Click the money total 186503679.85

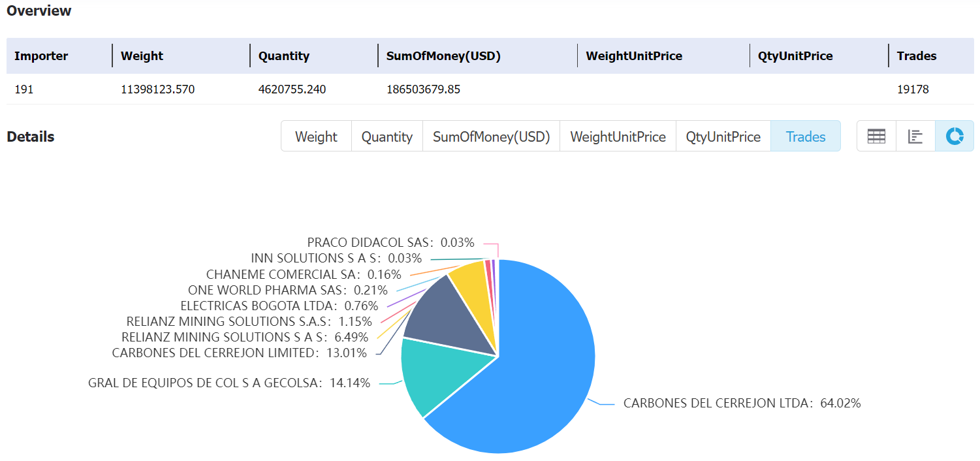(423, 89)
